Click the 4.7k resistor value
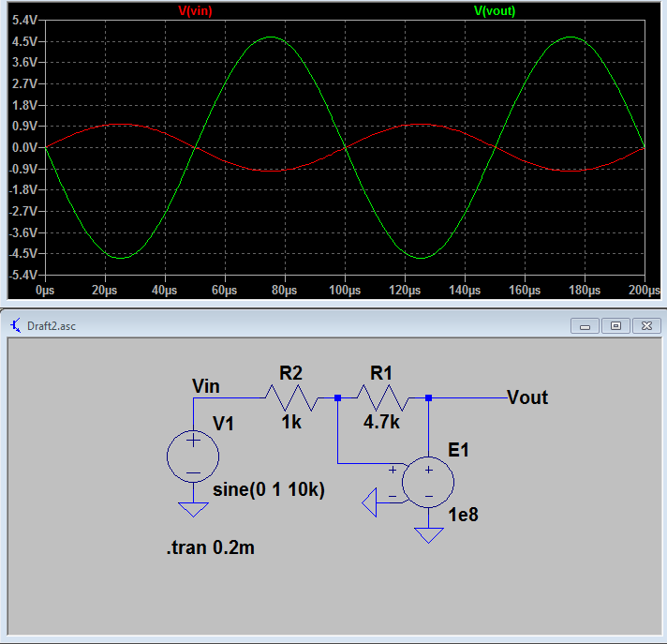The height and width of the screenshot is (644, 667). coord(381,422)
